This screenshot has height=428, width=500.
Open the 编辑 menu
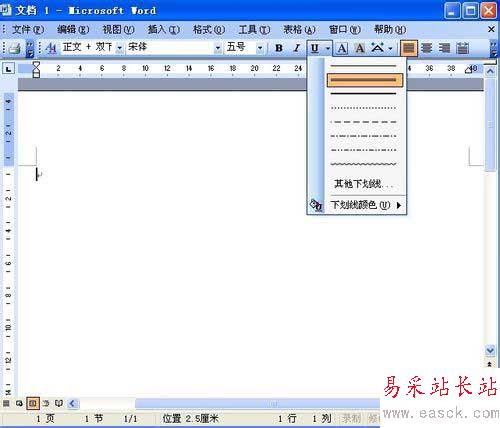[73, 30]
